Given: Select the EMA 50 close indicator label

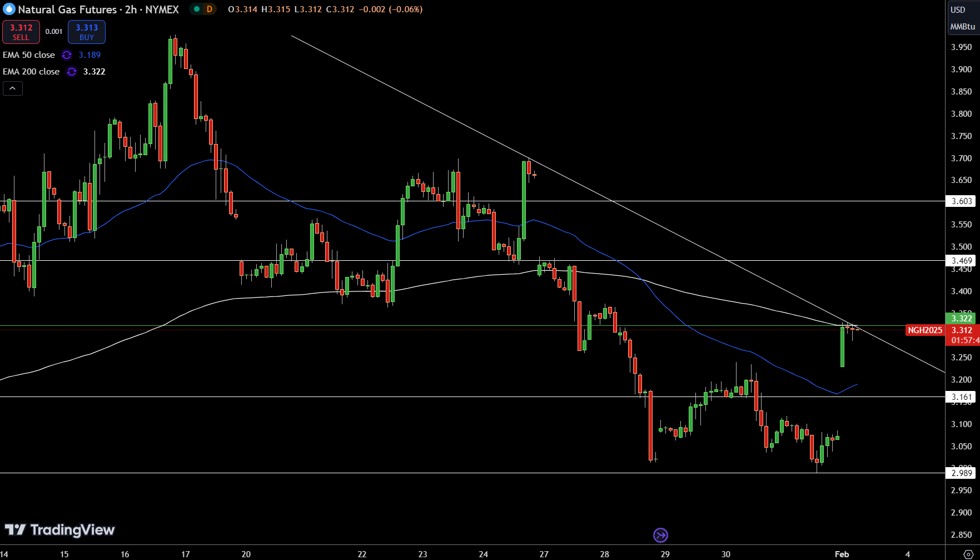Looking at the screenshot, I should 29,55.
